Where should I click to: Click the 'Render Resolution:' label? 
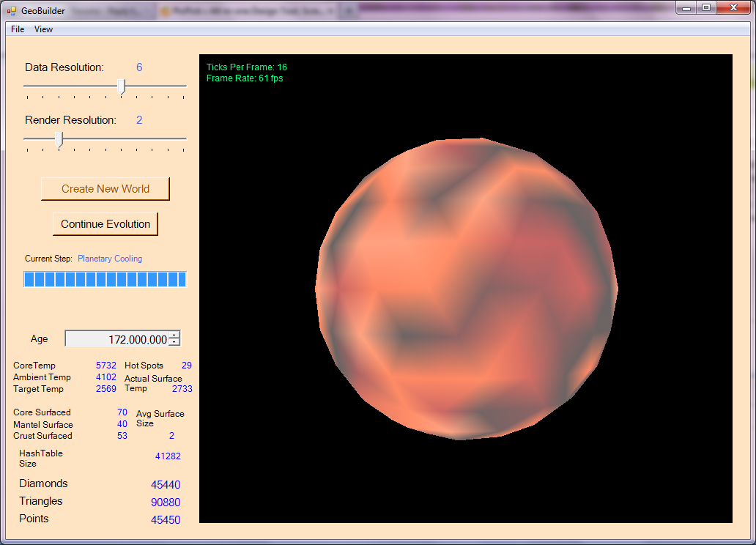click(x=71, y=120)
